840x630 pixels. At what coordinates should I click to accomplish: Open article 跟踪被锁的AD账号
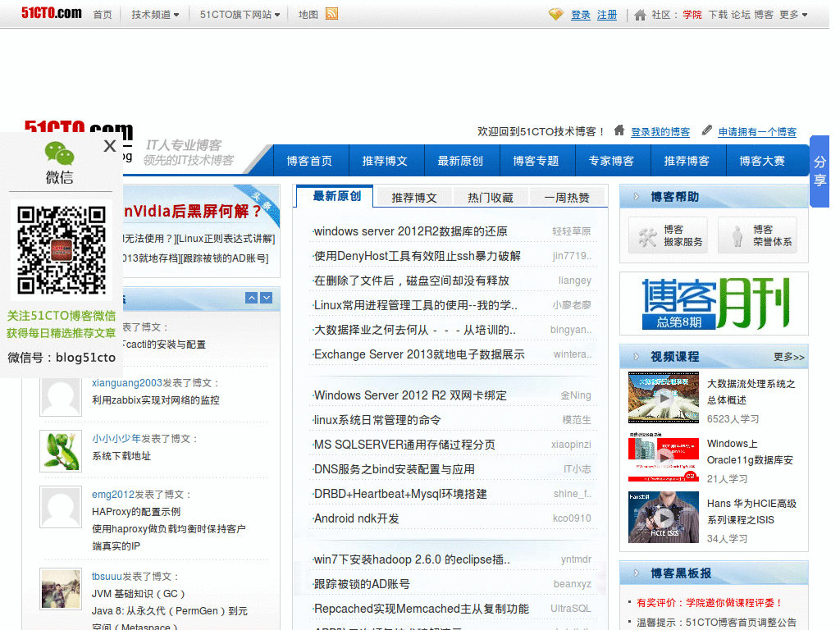pyautogui.click(x=362, y=584)
